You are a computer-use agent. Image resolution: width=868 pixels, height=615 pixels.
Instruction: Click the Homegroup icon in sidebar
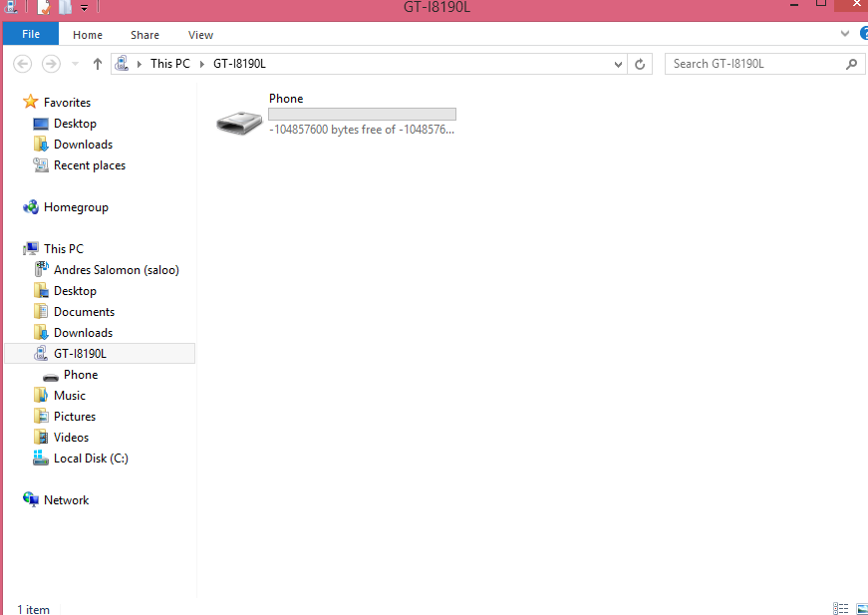(31, 207)
